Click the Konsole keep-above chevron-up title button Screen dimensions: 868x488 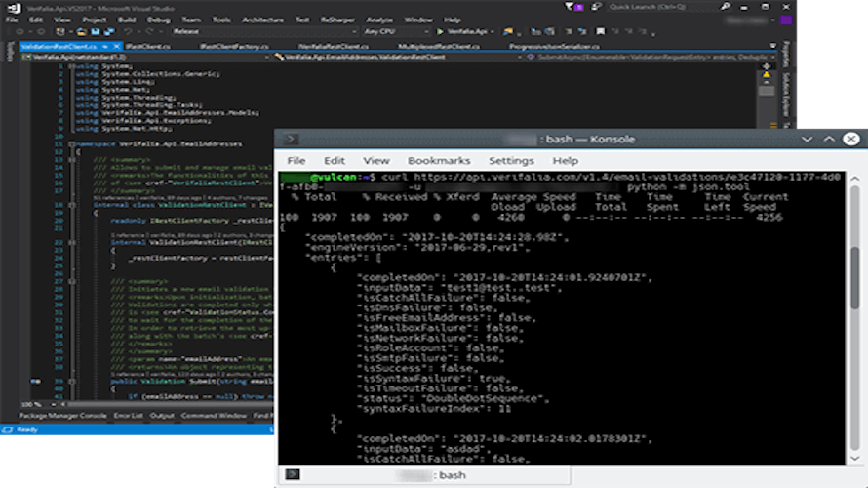click(829, 139)
